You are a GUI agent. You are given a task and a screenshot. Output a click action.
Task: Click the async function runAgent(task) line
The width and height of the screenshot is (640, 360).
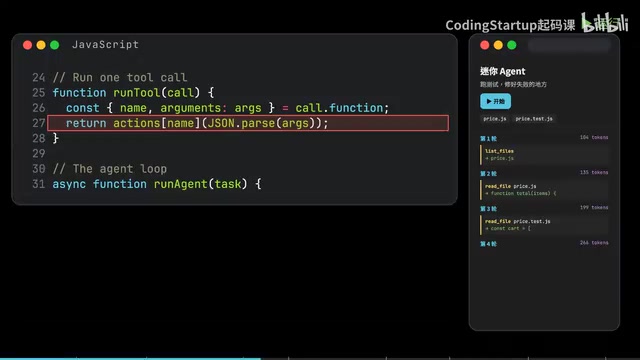coord(157,184)
